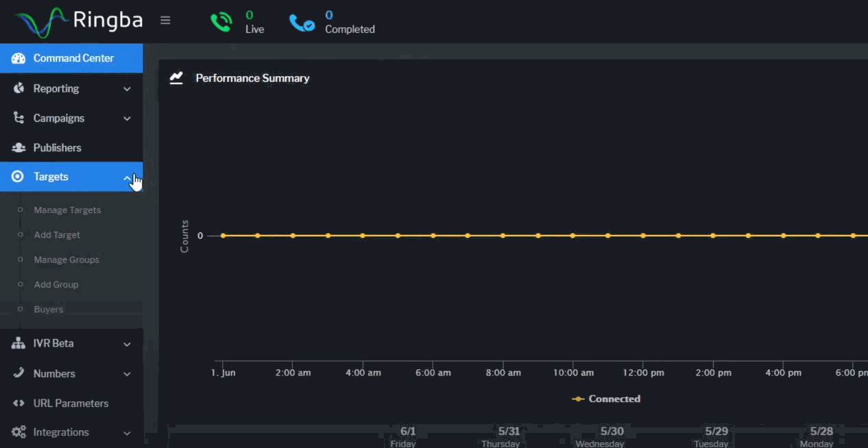Image resolution: width=868 pixels, height=448 pixels.
Task: Toggle the Connected series in chart legend
Action: 606,399
